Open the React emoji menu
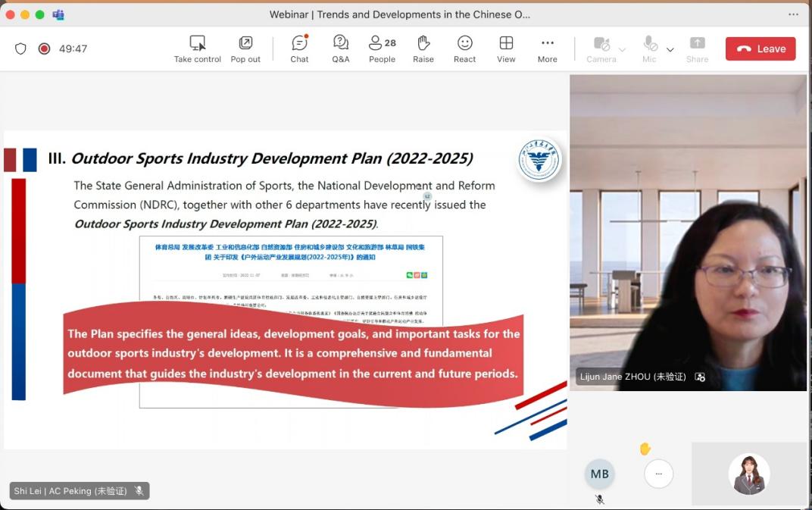Viewport: 812px width, 510px height. click(464, 48)
